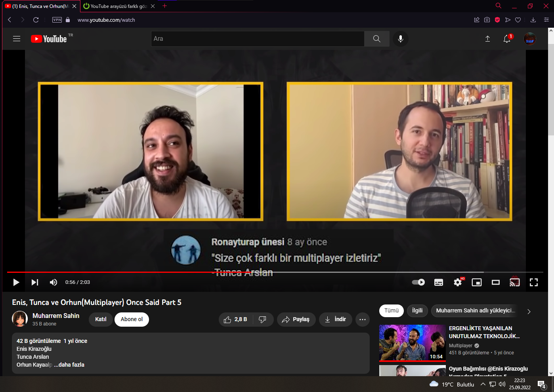Select the Tümü filter chip

click(x=392, y=311)
